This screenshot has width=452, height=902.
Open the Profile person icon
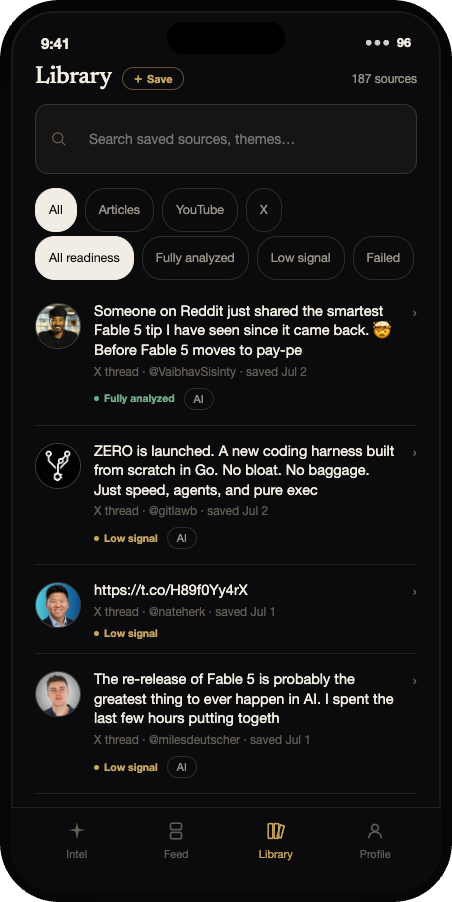pos(375,831)
